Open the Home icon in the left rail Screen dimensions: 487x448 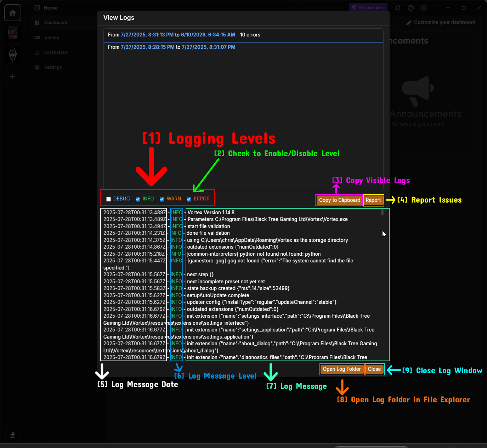click(13, 13)
